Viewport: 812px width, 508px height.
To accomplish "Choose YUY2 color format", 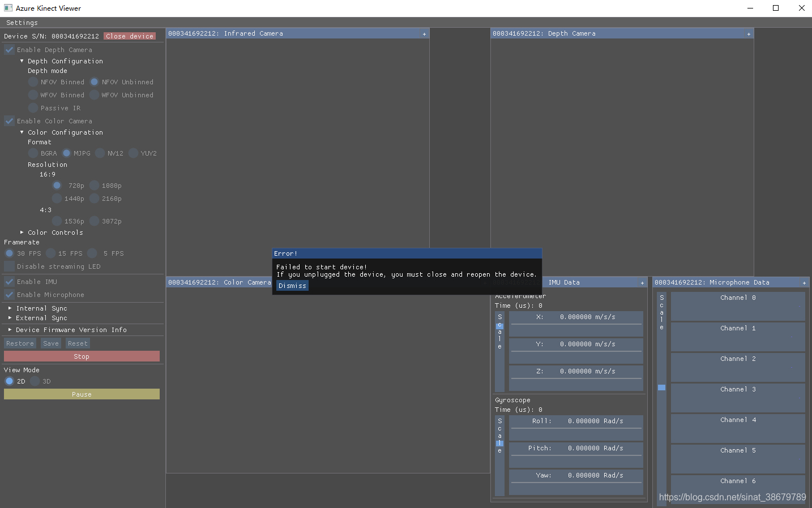I will point(133,153).
